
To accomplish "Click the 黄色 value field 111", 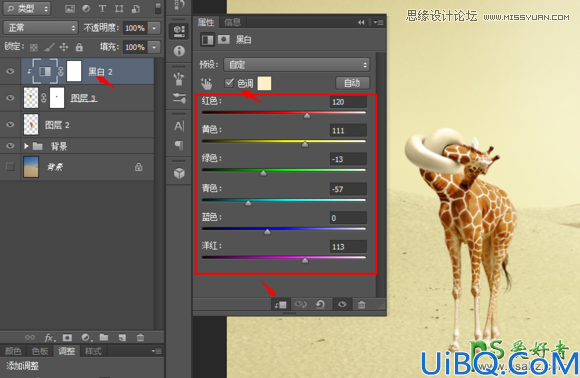I will (348, 130).
